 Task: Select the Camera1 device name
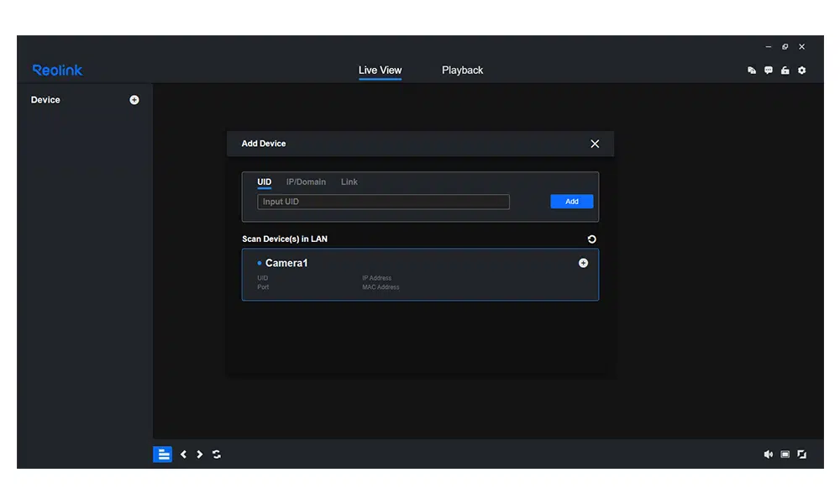[x=286, y=263]
